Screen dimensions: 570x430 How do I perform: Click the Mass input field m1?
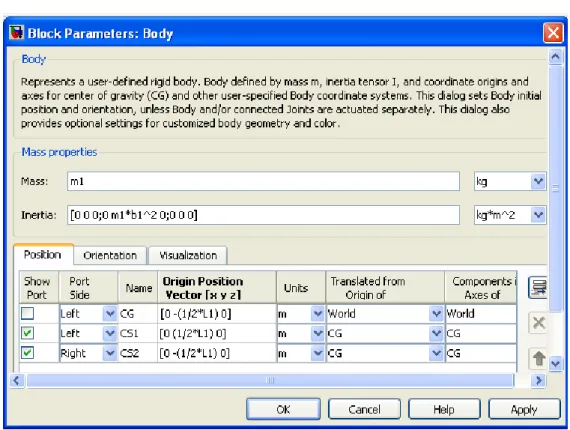(263, 181)
